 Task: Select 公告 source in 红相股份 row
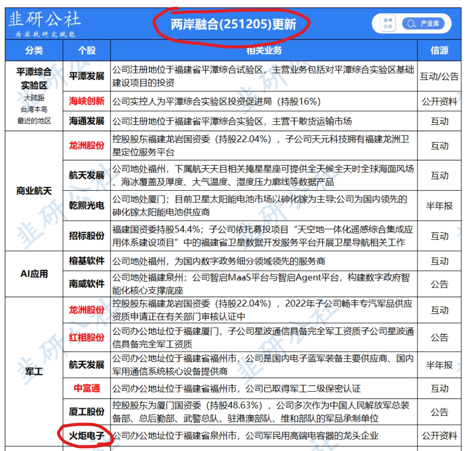(x=439, y=337)
